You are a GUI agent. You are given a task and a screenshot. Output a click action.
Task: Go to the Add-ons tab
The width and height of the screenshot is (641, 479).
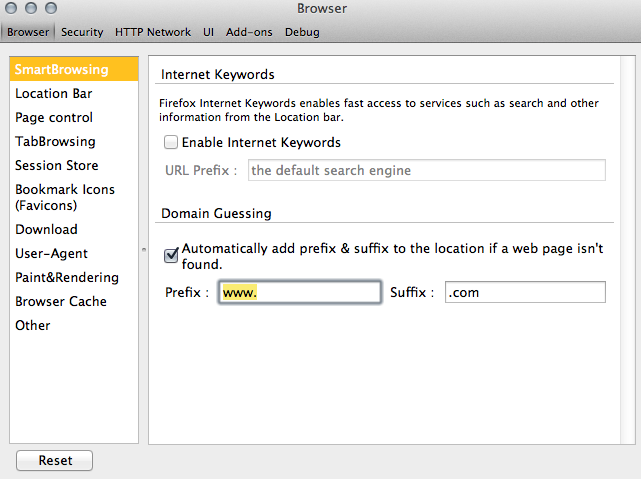[249, 32]
